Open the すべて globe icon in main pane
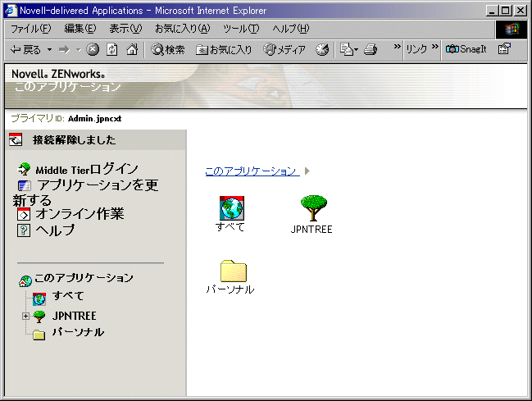 [232, 207]
